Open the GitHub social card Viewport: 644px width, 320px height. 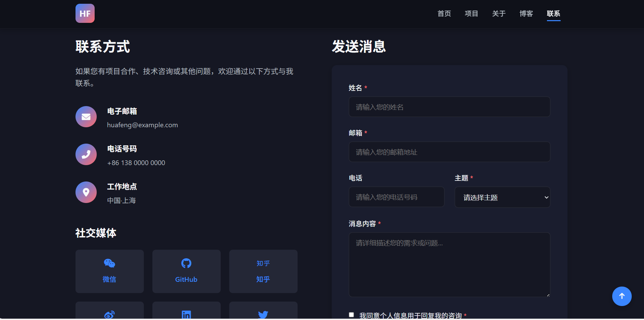(x=186, y=271)
